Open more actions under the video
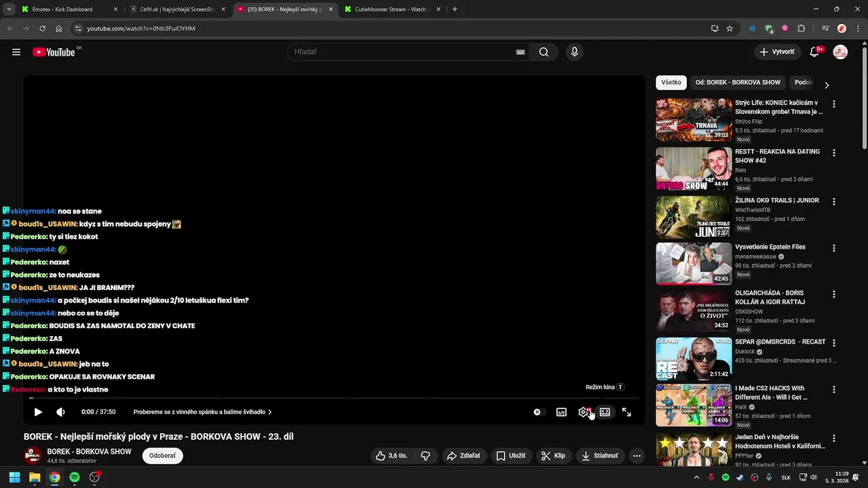 click(x=637, y=456)
